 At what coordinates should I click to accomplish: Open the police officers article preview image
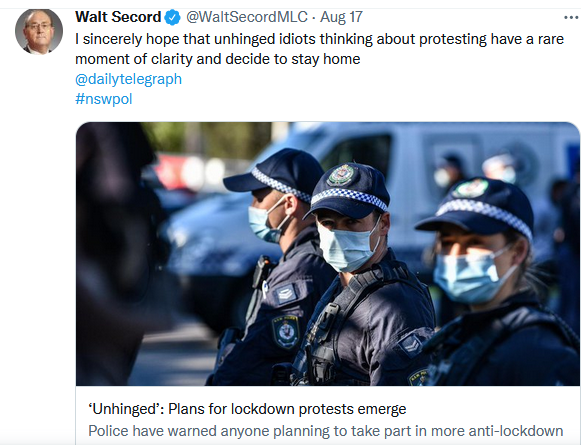(x=328, y=254)
